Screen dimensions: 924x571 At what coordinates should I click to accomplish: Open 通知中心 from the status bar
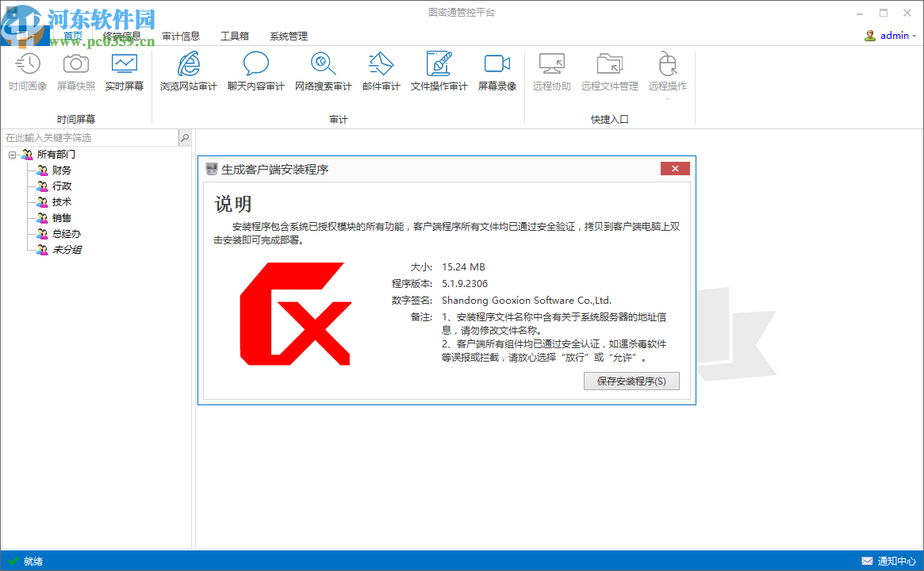pyautogui.click(x=894, y=561)
